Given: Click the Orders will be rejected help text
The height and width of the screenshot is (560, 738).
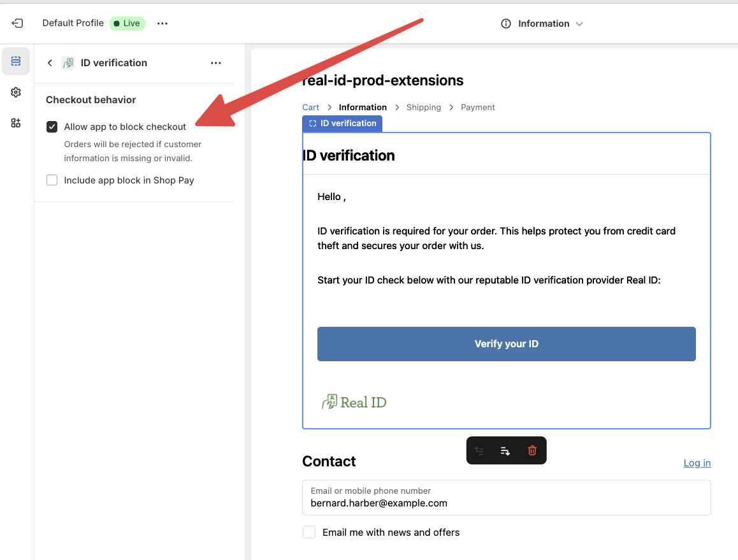Looking at the screenshot, I should point(133,151).
